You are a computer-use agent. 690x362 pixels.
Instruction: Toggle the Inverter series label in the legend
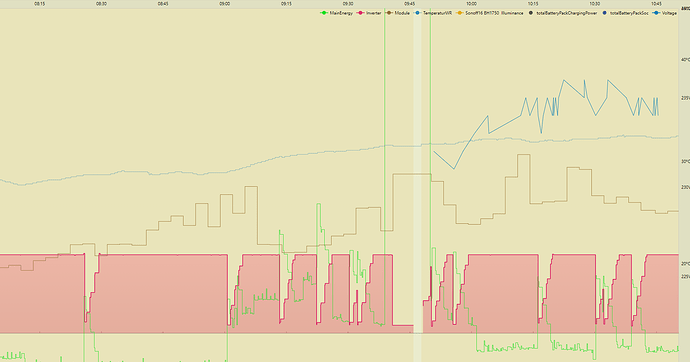tap(374, 13)
